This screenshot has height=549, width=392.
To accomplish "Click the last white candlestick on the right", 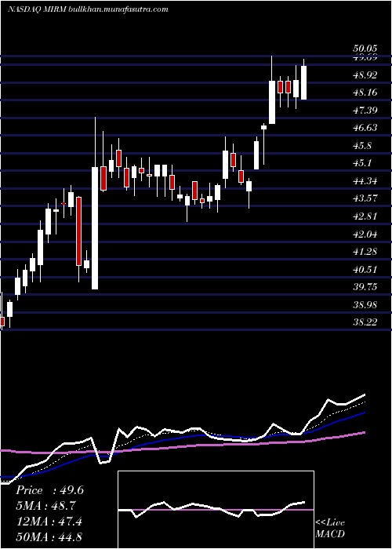I will point(304,82).
